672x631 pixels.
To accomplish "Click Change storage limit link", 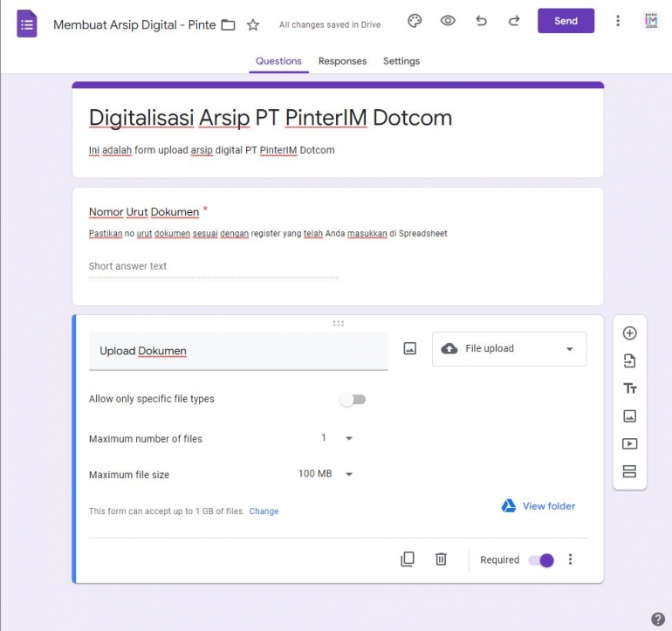I will (x=264, y=511).
